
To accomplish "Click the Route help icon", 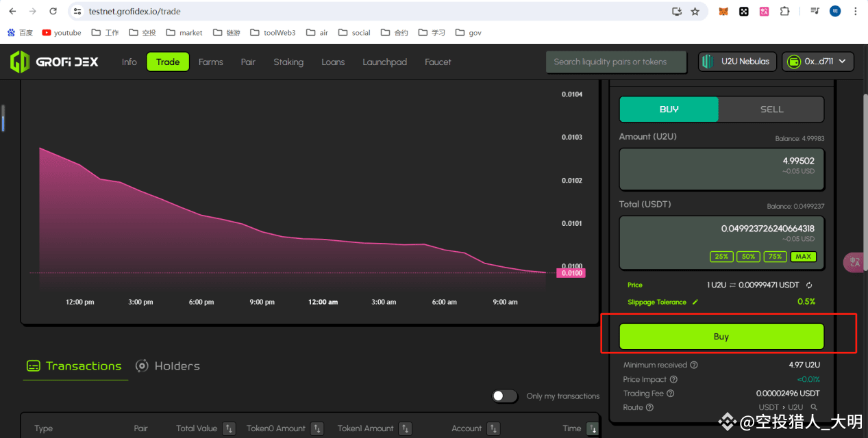I will 649,407.
